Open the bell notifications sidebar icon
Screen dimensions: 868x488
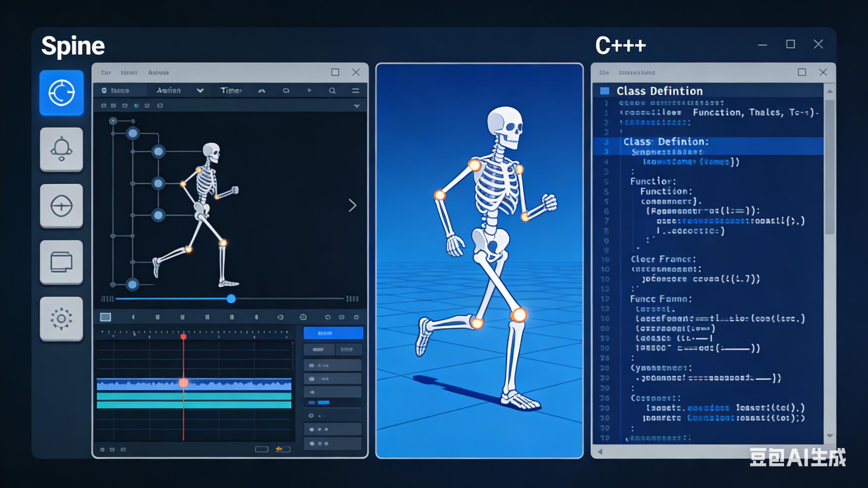coord(61,149)
